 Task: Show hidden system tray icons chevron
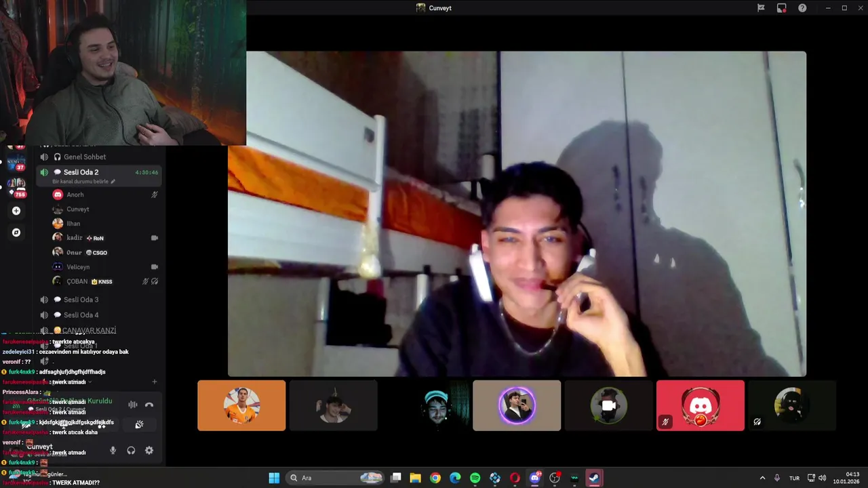point(762,478)
